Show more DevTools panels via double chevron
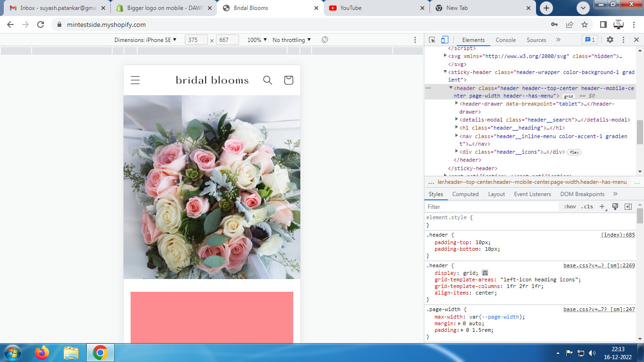Screen dimensions: 644x362 coord(558,40)
